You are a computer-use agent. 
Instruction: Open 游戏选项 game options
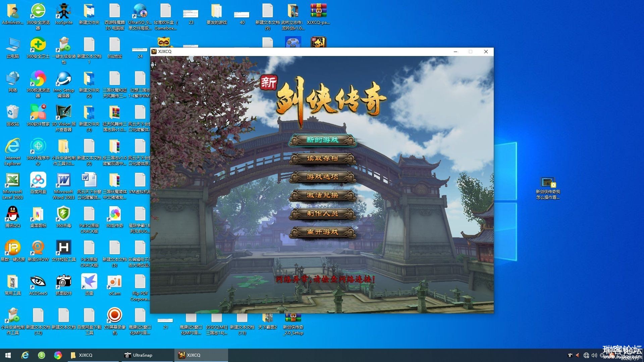coord(322,177)
